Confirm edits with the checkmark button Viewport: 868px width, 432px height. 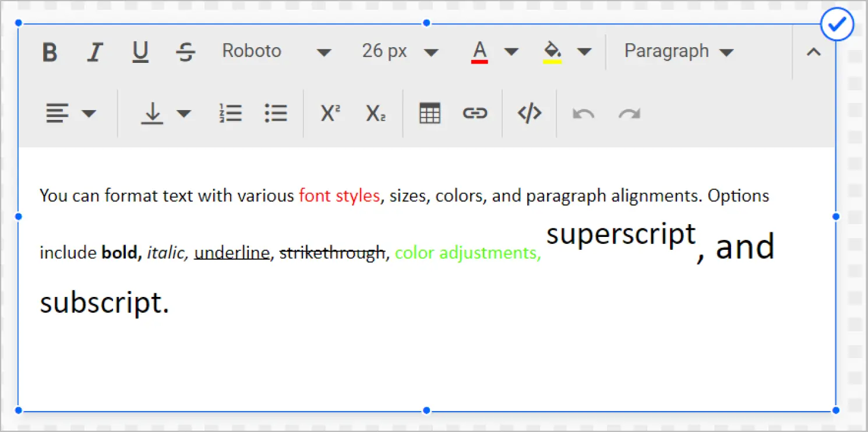[837, 25]
